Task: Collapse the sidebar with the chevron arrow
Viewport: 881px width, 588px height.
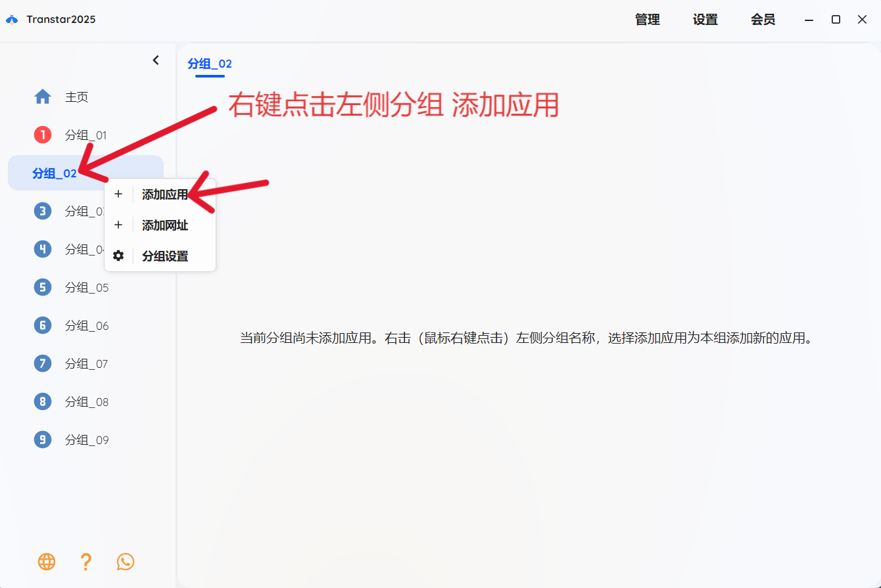Action: 156,60
